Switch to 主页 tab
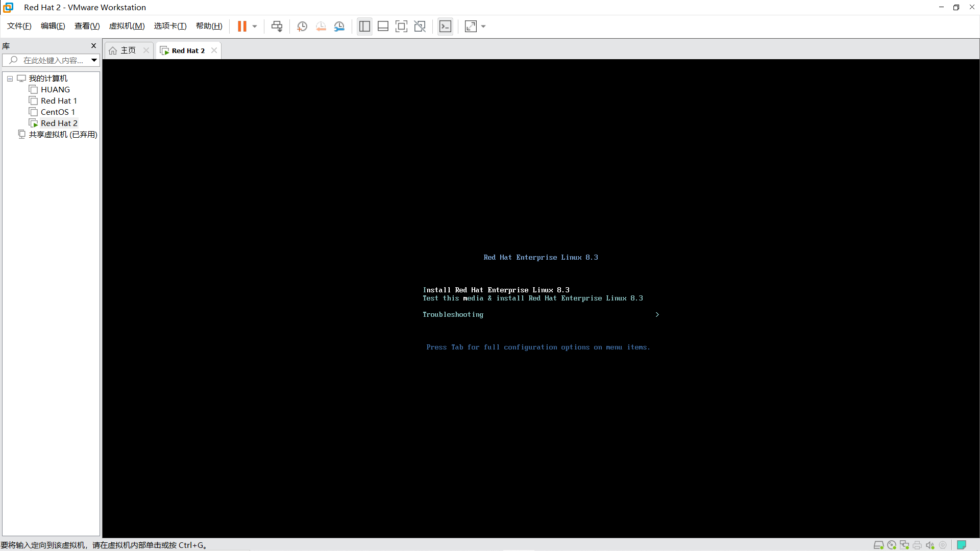 [127, 51]
